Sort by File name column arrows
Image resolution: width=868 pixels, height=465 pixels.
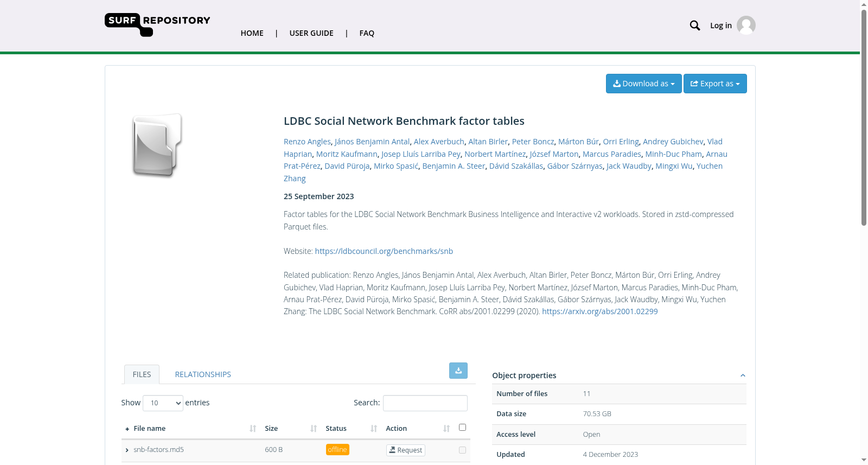pyautogui.click(x=253, y=429)
